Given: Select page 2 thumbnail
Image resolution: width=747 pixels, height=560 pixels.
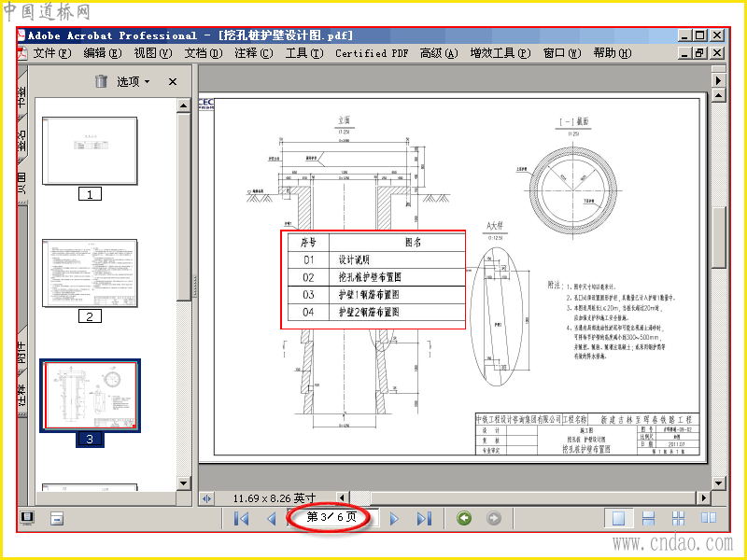Looking at the screenshot, I should 90,273.
